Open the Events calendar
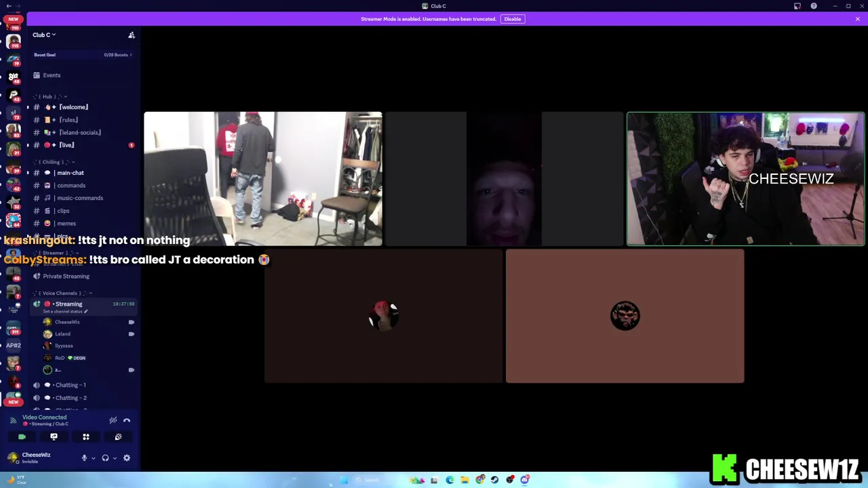The image size is (868, 488). point(52,75)
